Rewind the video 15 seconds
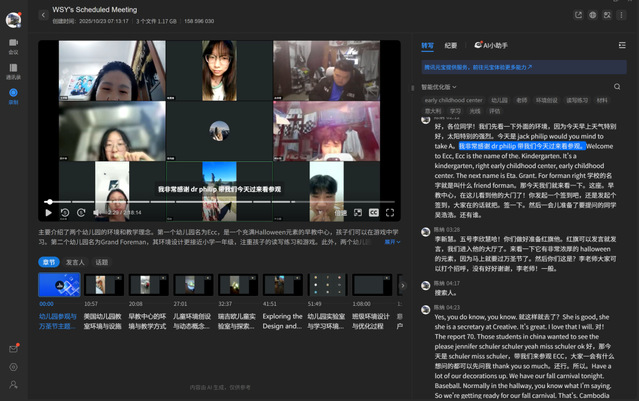This screenshot has height=401, width=639. tap(64, 212)
